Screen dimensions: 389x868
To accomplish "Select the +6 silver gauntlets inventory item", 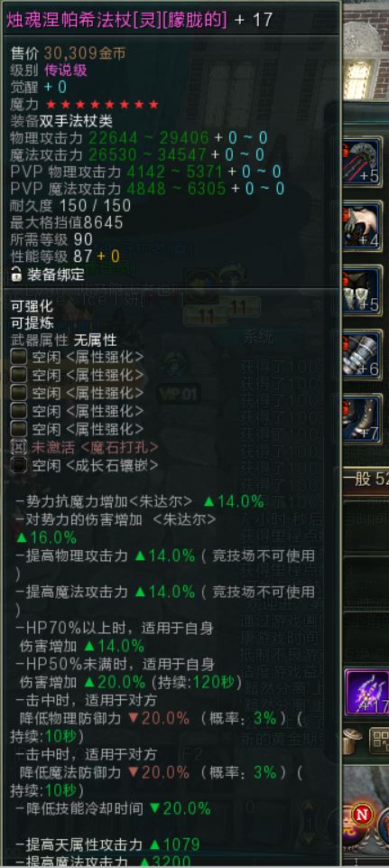I will click(364, 355).
